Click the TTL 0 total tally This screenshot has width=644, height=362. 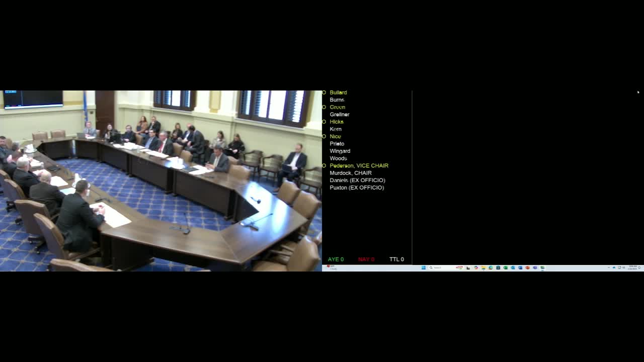396,259
